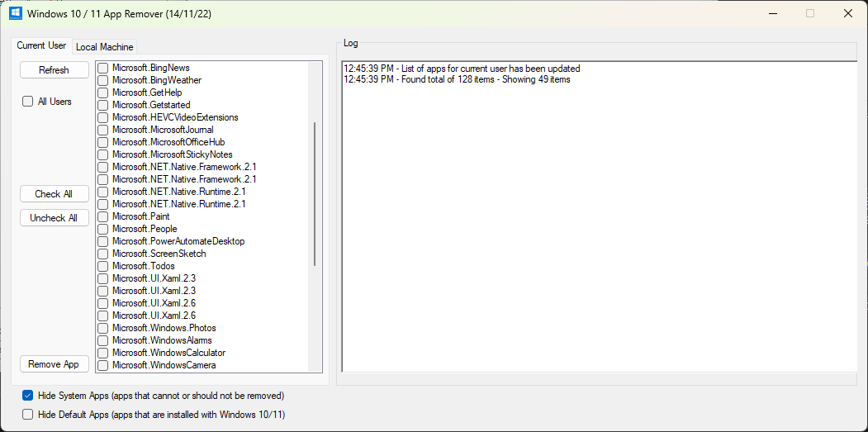This screenshot has height=432, width=868.
Task: Select the Current User tab
Action: (41, 46)
